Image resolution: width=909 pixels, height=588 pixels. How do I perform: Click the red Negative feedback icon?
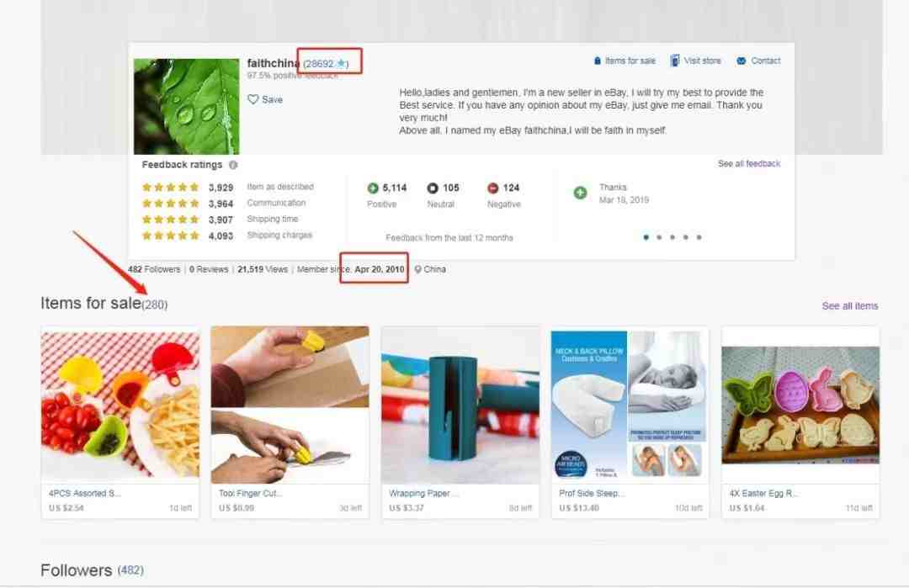[492, 188]
